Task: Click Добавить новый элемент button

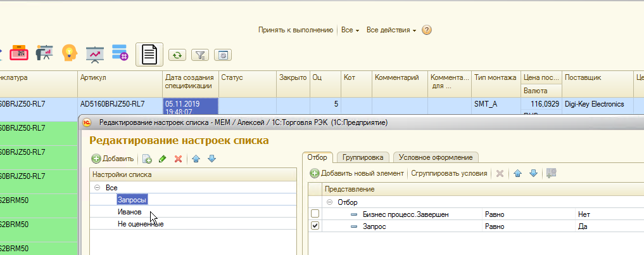Action: pyautogui.click(x=357, y=173)
